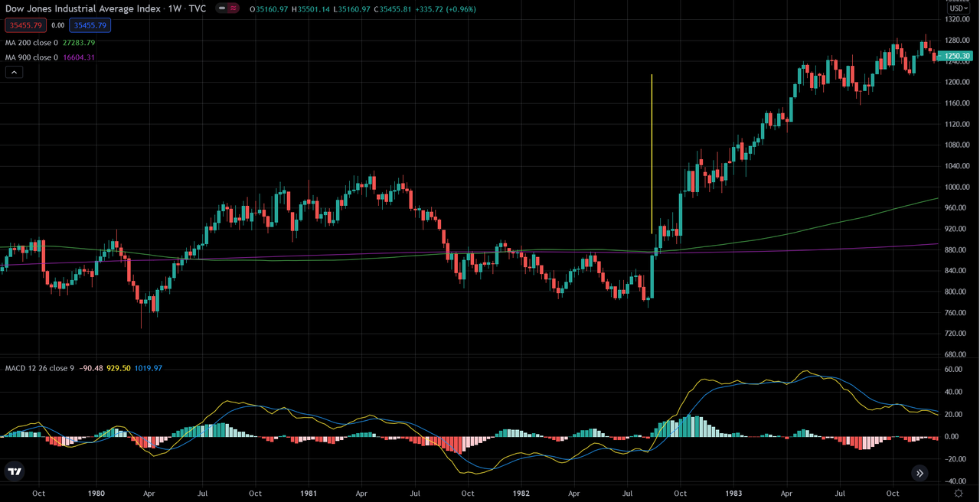Click the 1983 label on time axis

733,494
